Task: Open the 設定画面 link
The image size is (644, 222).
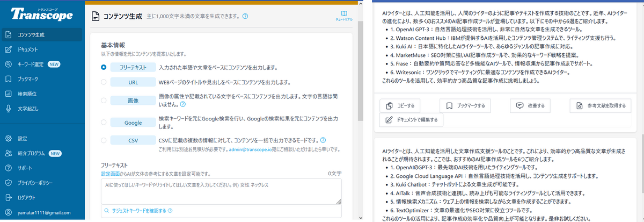Action: [112, 174]
